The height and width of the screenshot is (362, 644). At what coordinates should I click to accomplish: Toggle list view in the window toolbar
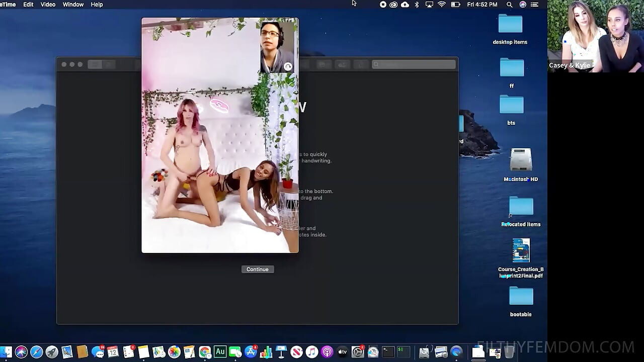[x=94, y=64]
